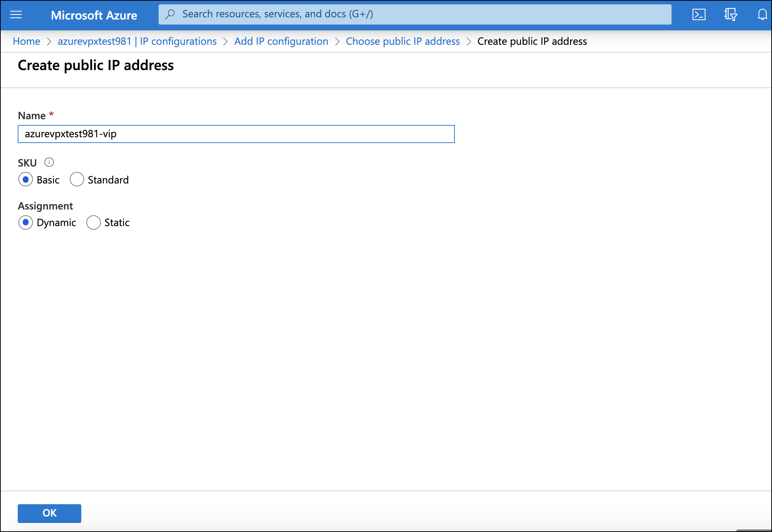Open the Azure portal hamburger menu
This screenshot has height=532, width=772.
click(16, 15)
